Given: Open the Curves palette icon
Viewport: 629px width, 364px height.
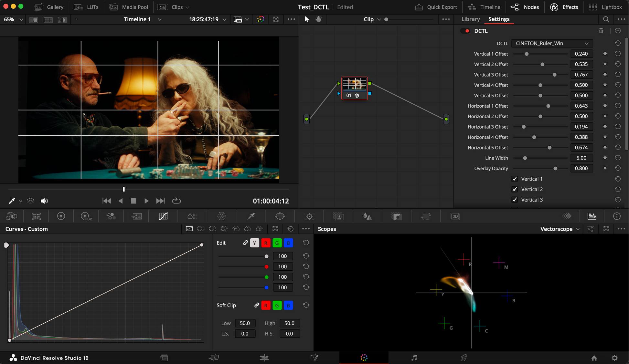Looking at the screenshot, I should tap(163, 216).
